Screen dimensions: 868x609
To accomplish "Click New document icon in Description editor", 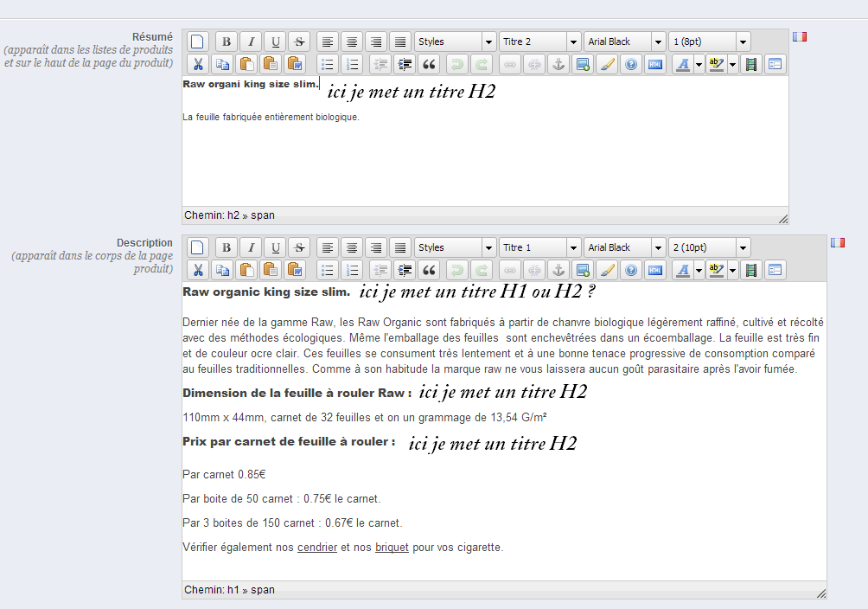I will point(198,247).
